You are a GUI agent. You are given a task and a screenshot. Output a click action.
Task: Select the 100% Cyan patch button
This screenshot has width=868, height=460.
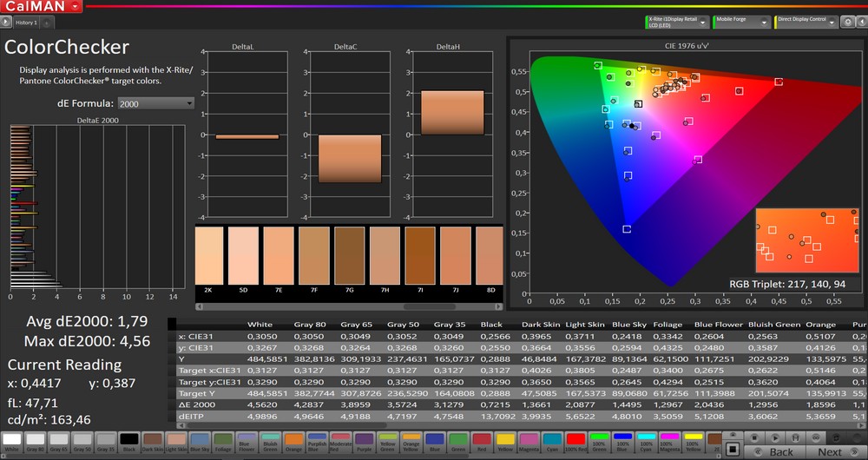pos(646,443)
